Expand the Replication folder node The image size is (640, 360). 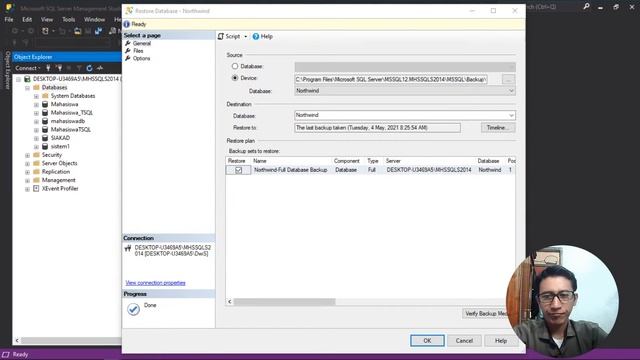click(x=27, y=172)
